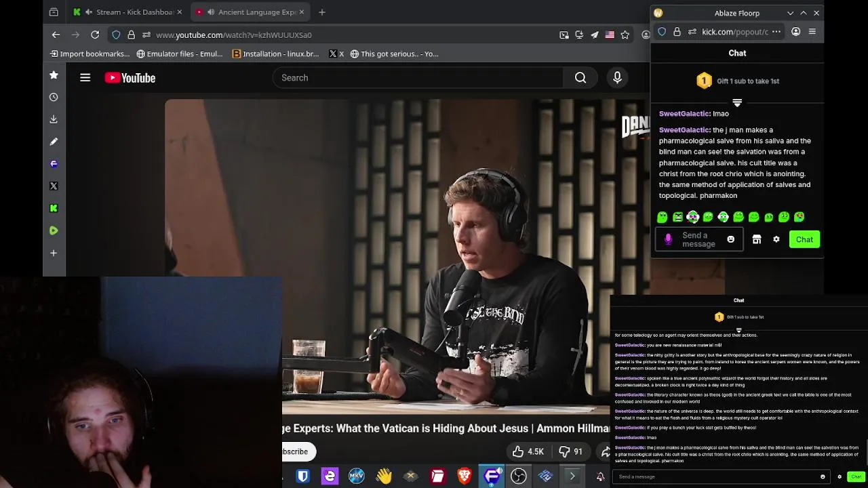Open chat settings gear in Kick popout
The image size is (868, 488).
tap(776, 239)
